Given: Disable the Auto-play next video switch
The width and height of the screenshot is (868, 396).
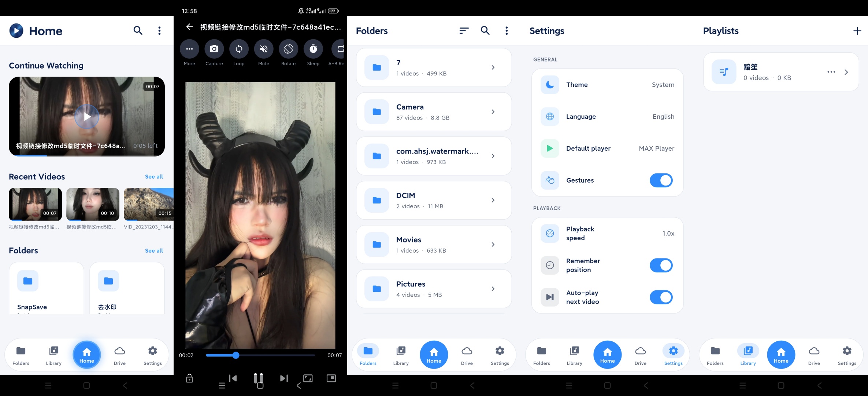Looking at the screenshot, I should (x=661, y=297).
